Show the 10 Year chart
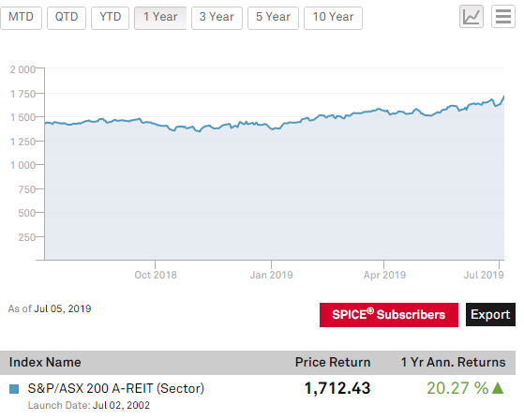 (333, 18)
